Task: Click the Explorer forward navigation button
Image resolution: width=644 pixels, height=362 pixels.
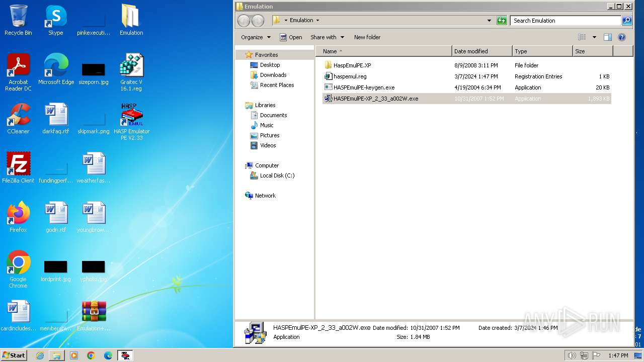Action: coord(258,21)
